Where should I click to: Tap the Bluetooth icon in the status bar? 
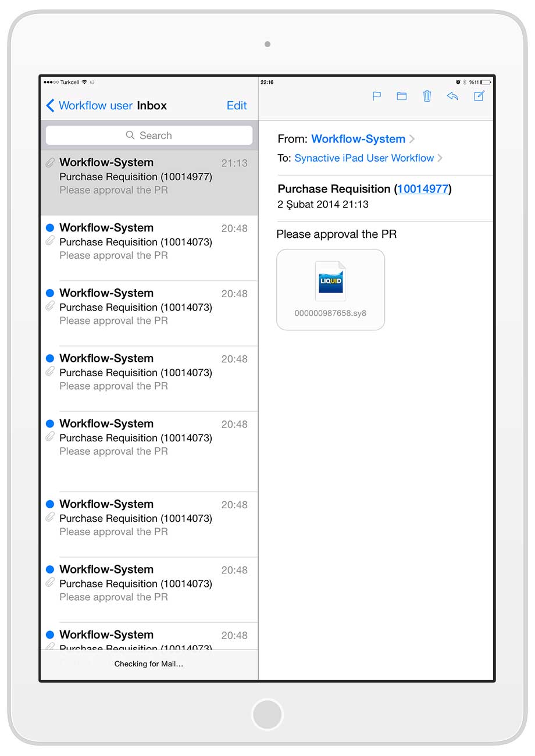coord(464,82)
